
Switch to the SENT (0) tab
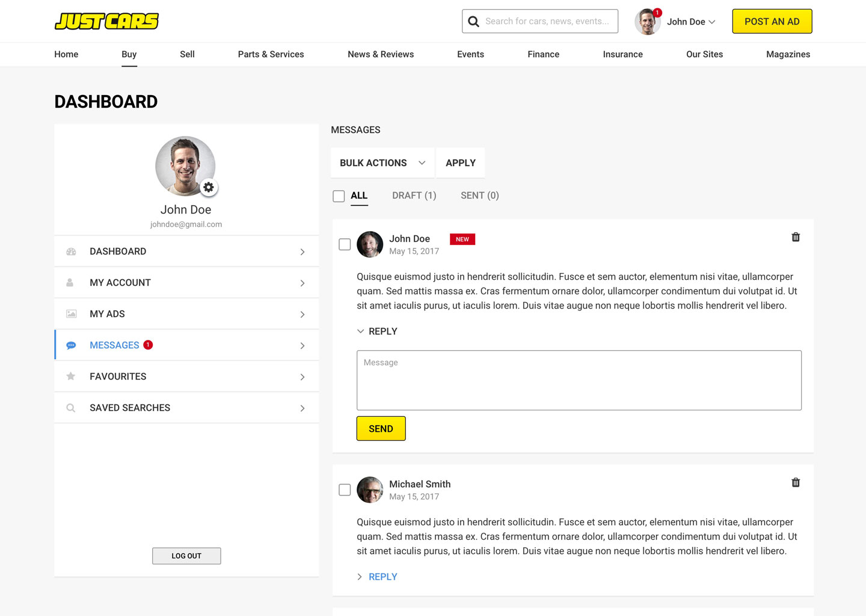pyautogui.click(x=480, y=196)
